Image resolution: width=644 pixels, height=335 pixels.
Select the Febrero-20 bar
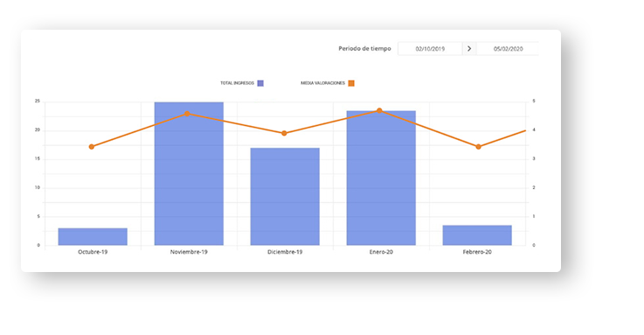coord(477,235)
